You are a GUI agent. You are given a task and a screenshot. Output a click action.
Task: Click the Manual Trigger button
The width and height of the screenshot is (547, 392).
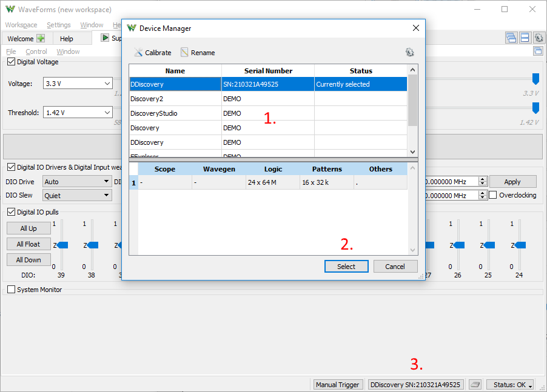pos(337,384)
